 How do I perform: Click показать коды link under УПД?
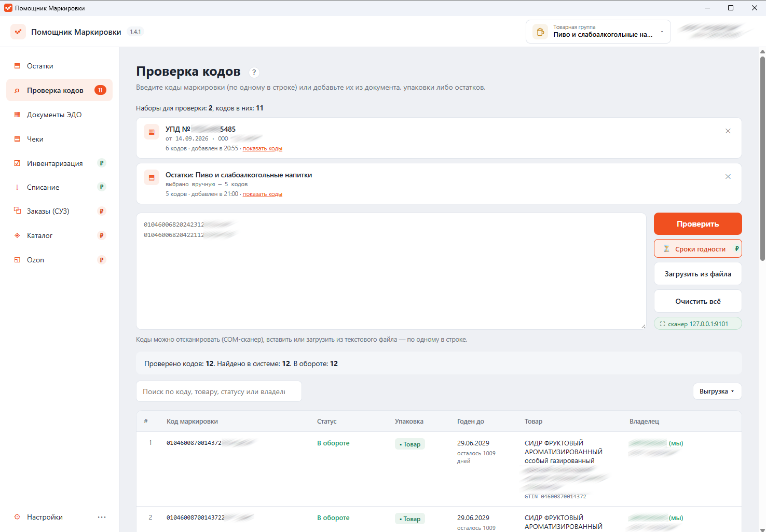coord(262,148)
